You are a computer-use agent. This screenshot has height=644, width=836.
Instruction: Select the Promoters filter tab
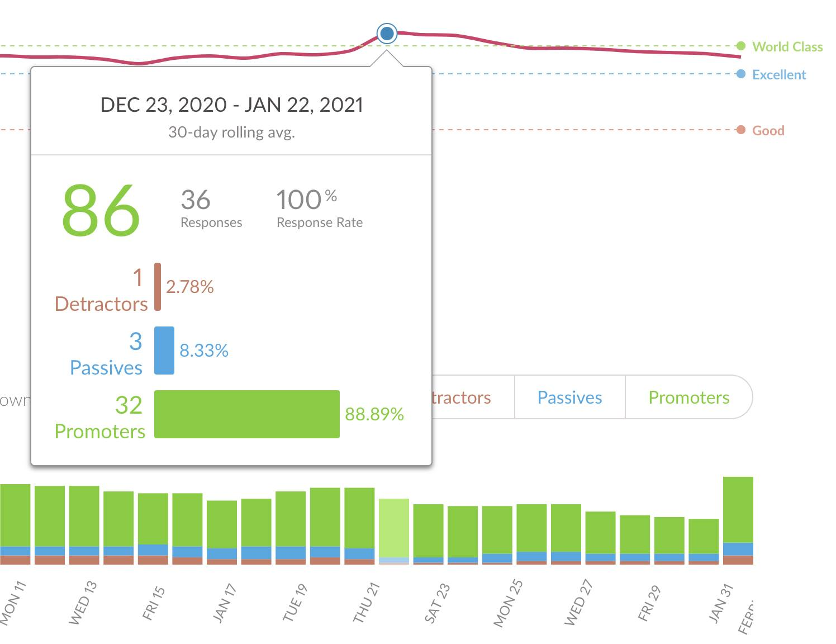(x=688, y=397)
